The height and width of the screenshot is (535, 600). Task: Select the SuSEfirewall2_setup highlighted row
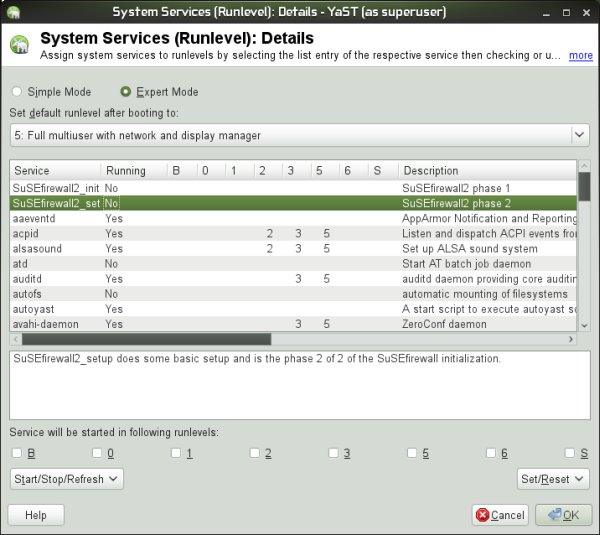(x=293, y=203)
